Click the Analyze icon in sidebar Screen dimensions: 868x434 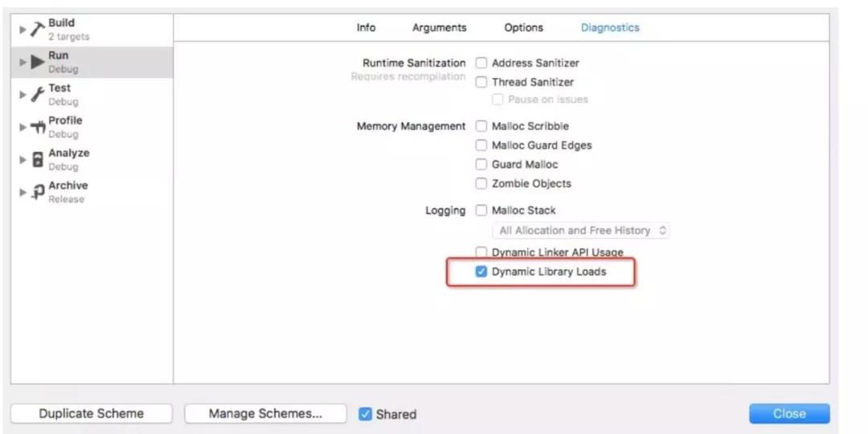(x=38, y=159)
